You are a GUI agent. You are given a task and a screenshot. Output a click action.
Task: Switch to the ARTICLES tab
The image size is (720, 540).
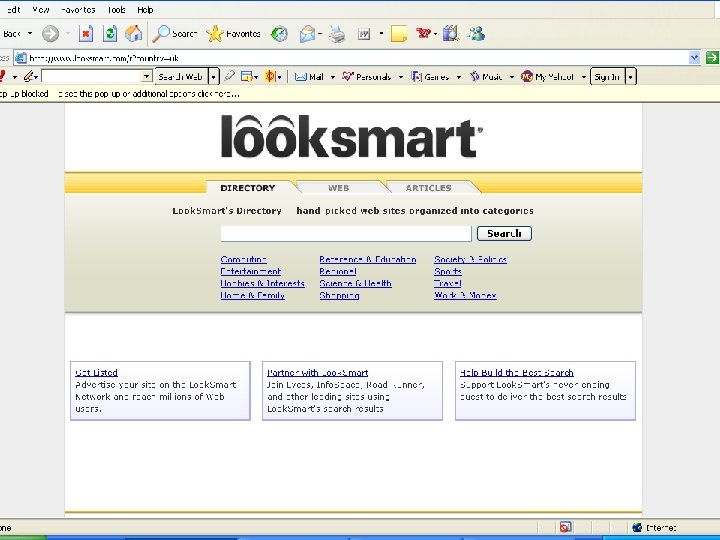(x=428, y=188)
